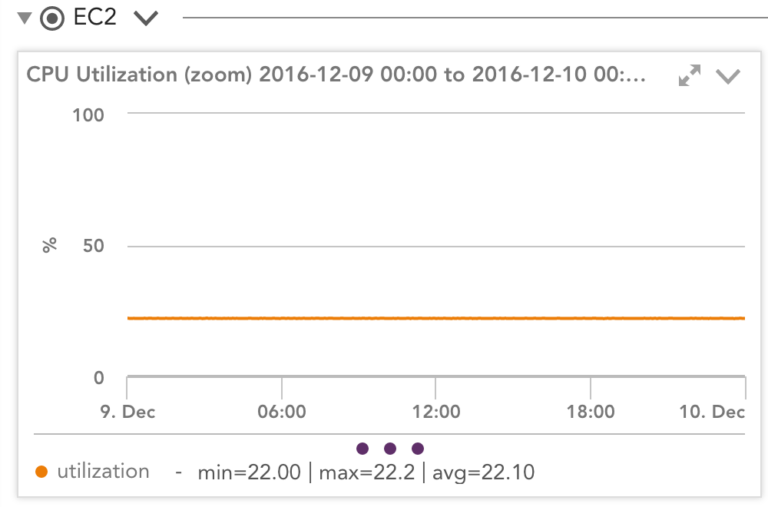Viewport: 768px width, 507px height.
Task: Click the EC2 group label
Action: (95, 17)
